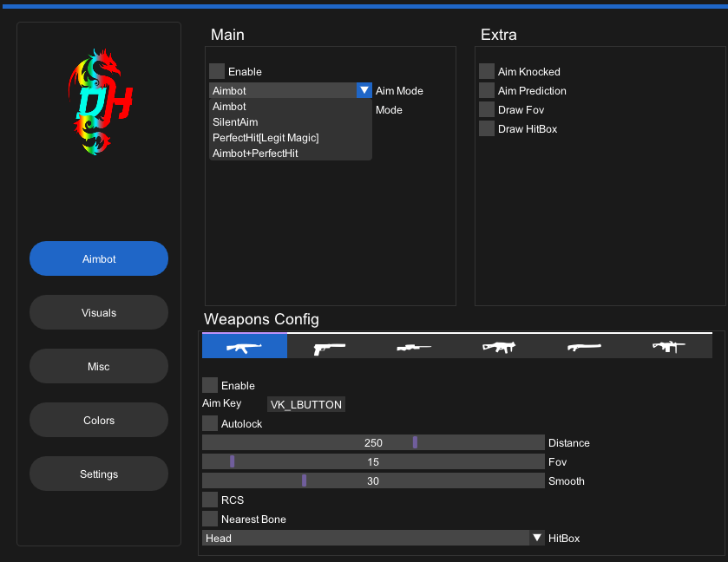Toggle the Enable checkbox in Main panel
Image resolution: width=728 pixels, height=562 pixels.
[217, 71]
